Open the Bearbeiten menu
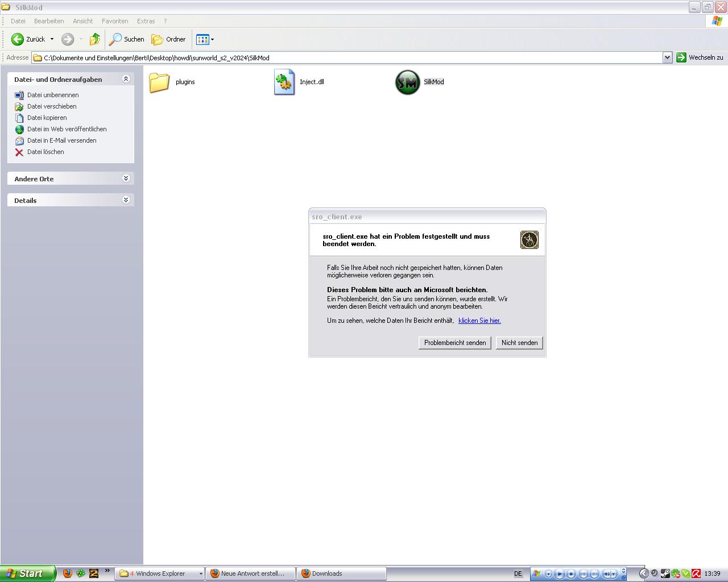This screenshot has height=582, width=728. (49, 21)
